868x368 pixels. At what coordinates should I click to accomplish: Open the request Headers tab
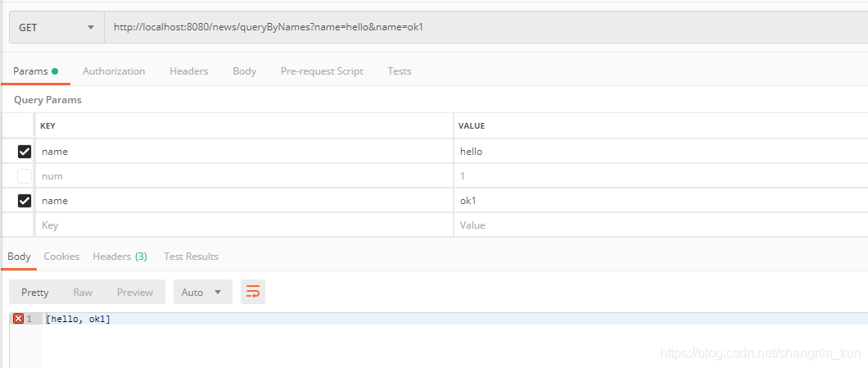click(189, 71)
